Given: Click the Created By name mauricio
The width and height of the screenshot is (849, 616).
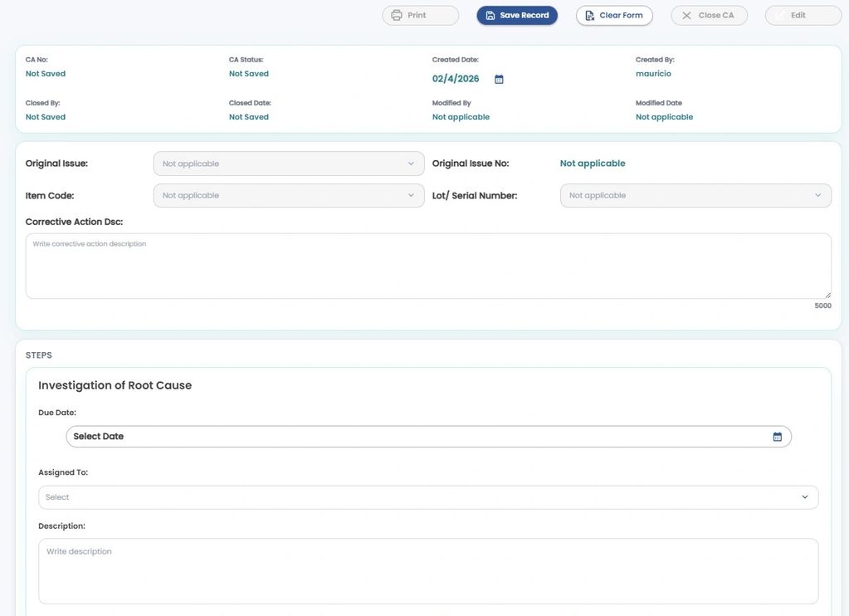Looking at the screenshot, I should (x=653, y=74).
